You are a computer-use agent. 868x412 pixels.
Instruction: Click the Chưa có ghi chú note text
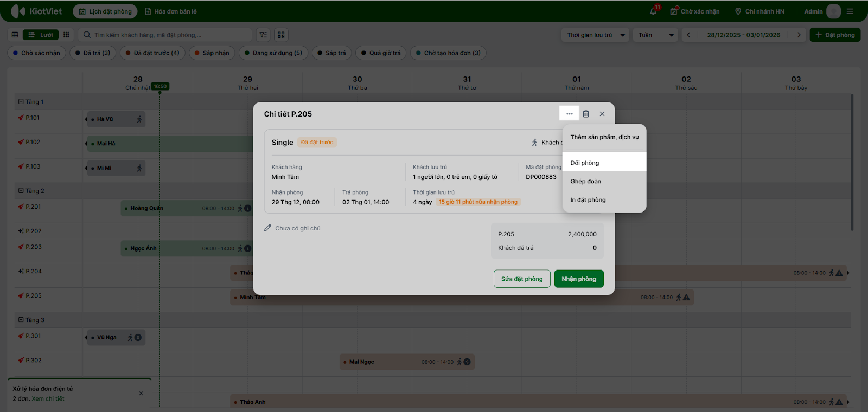pyautogui.click(x=298, y=228)
